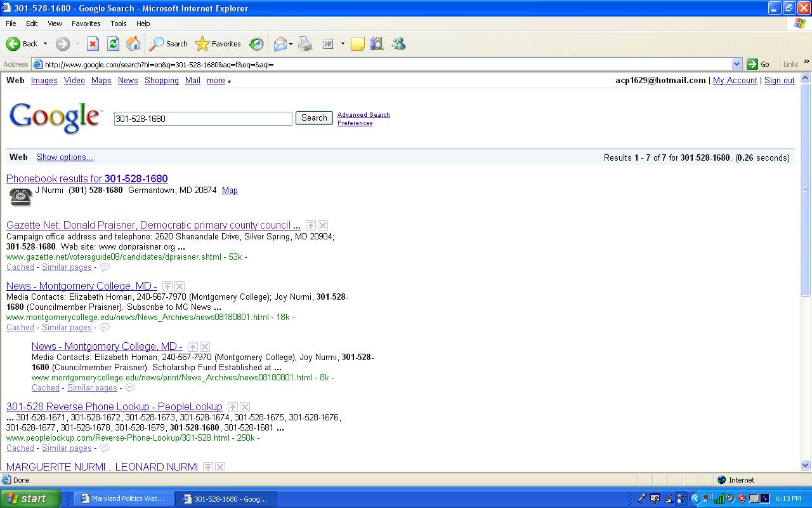Viewport: 812px width, 508px height.
Task: Click comment bubble under the Gazette.Net result
Action: pyautogui.click(x=105, y=267)
